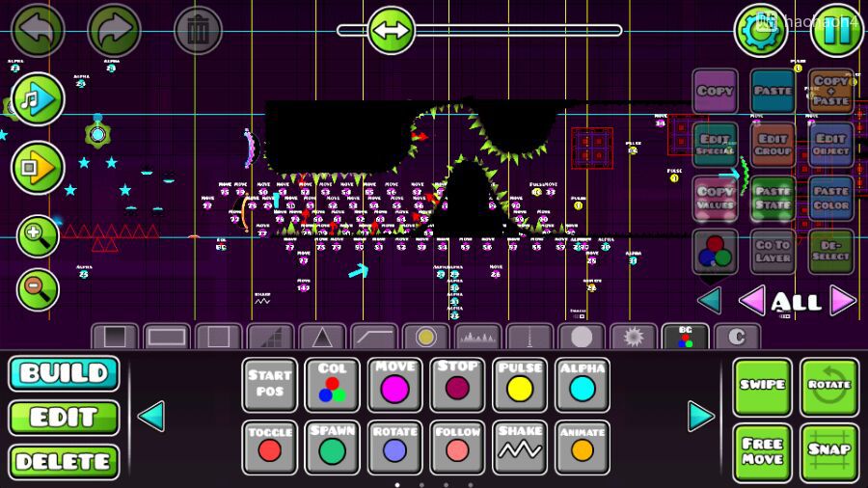The width and height of the screenshot is (868, 488).
Task: Switch to next editor layer pink arrow
Action: 843,302
